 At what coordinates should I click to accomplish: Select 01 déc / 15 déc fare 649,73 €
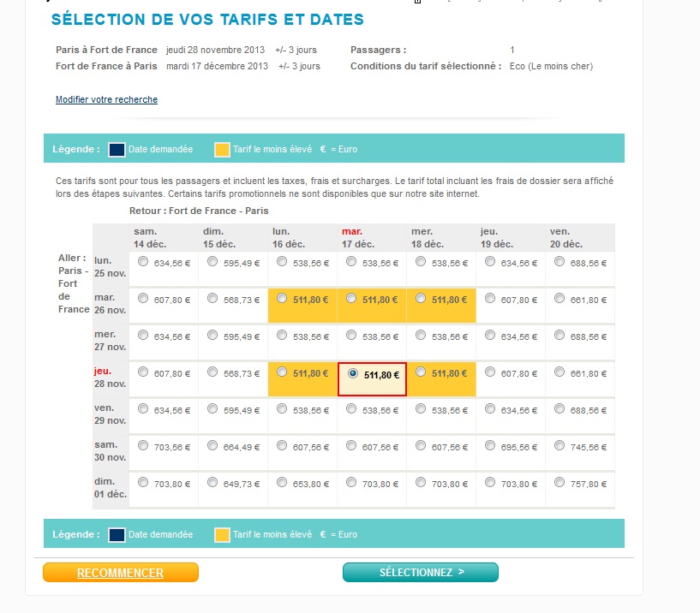click(212, 482)
